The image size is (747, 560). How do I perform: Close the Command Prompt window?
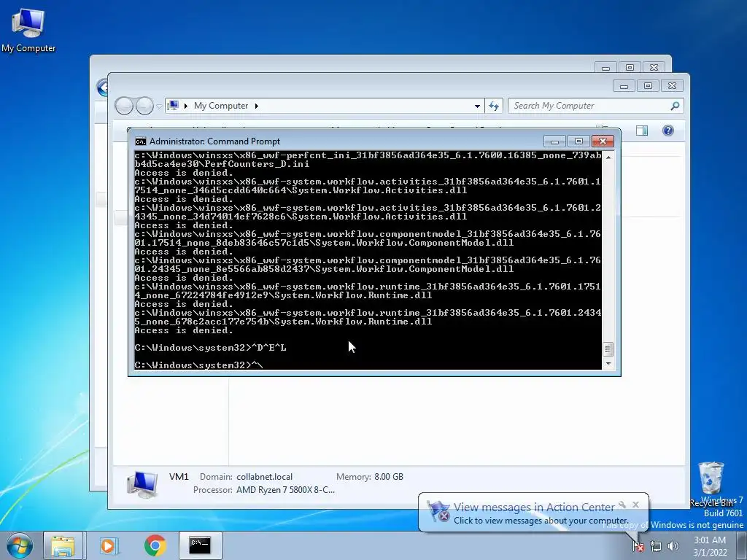coord(603,141)
